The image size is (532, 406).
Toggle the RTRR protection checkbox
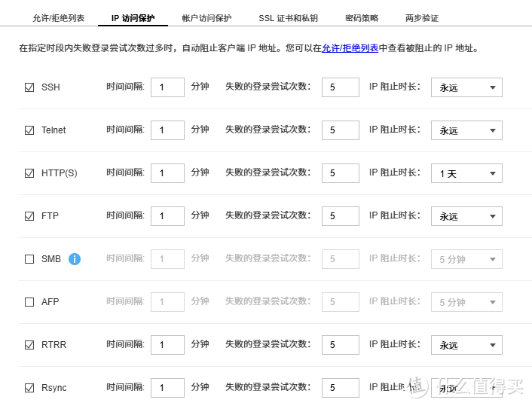pyautogui.click(x=29, y=345)
